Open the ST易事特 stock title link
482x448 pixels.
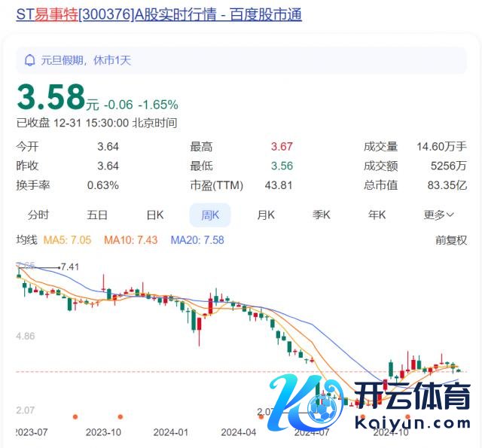tap(159, 14)
